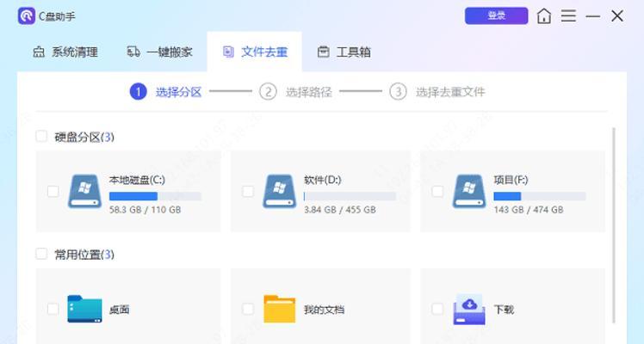Check the 我的文档 checkbox
The image size is (644, 344).
point(248,309)
